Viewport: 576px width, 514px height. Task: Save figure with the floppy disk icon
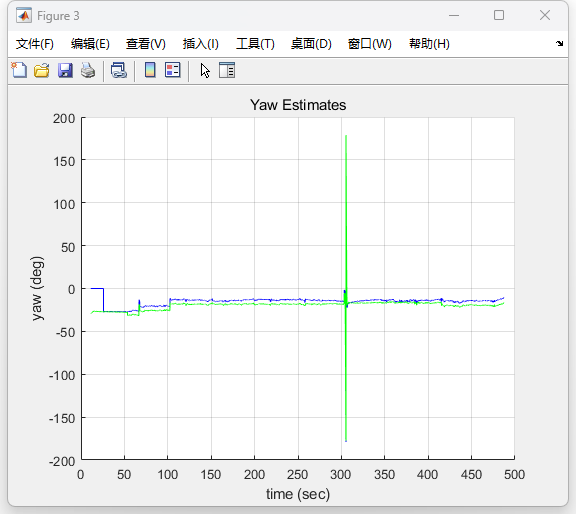(x=65, y=70)
